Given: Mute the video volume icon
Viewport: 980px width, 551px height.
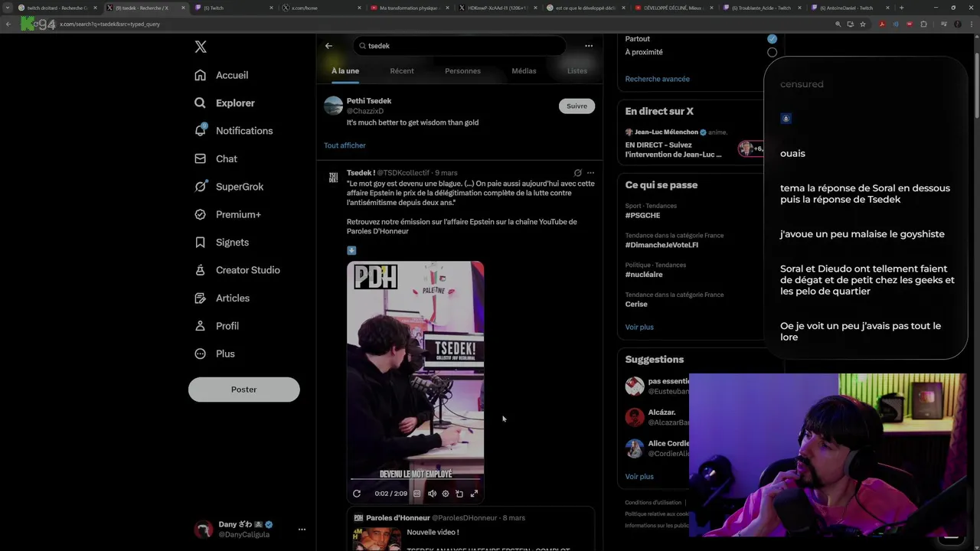Looking at the screenshot, I should (432, 494).
